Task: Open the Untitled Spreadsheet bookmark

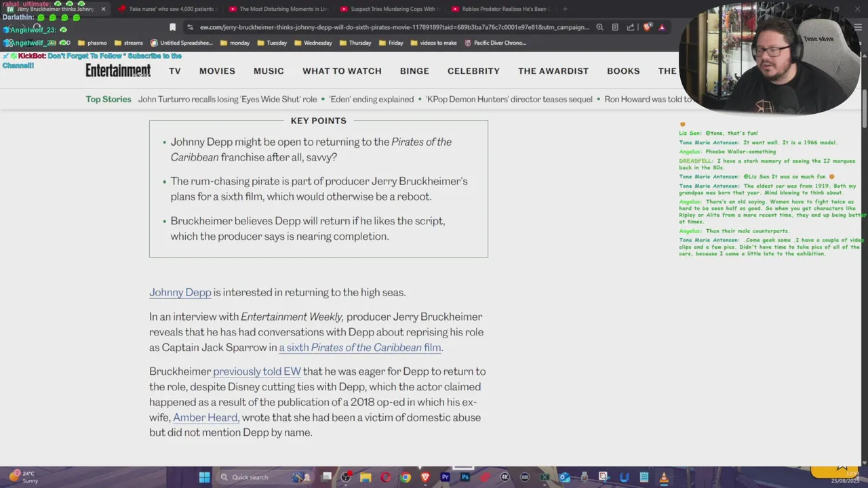Action: pos(182,43)
